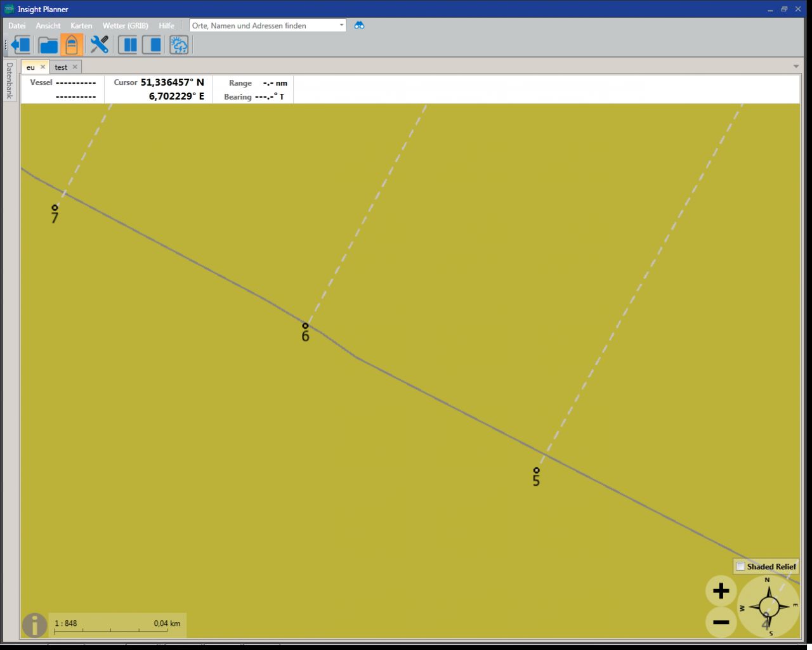Click the binoculars search icon
This screenshot has width=812, height=650.
pyautogui.click(x=359, y=25)
